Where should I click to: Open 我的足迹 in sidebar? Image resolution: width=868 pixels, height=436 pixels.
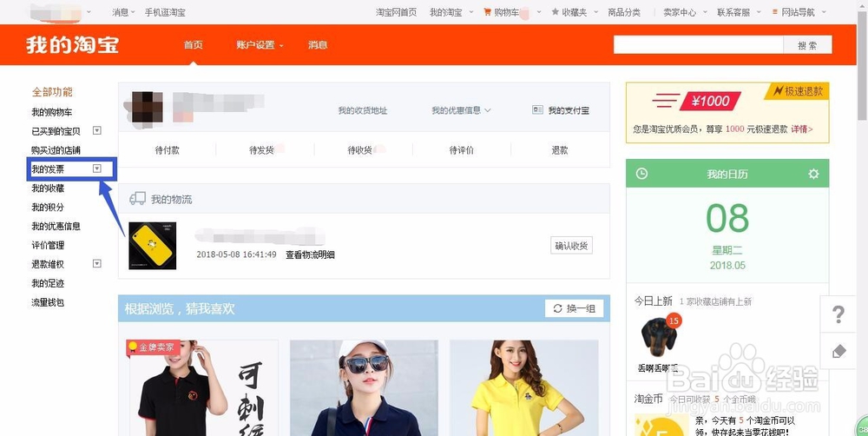click(x=48, y=283)
